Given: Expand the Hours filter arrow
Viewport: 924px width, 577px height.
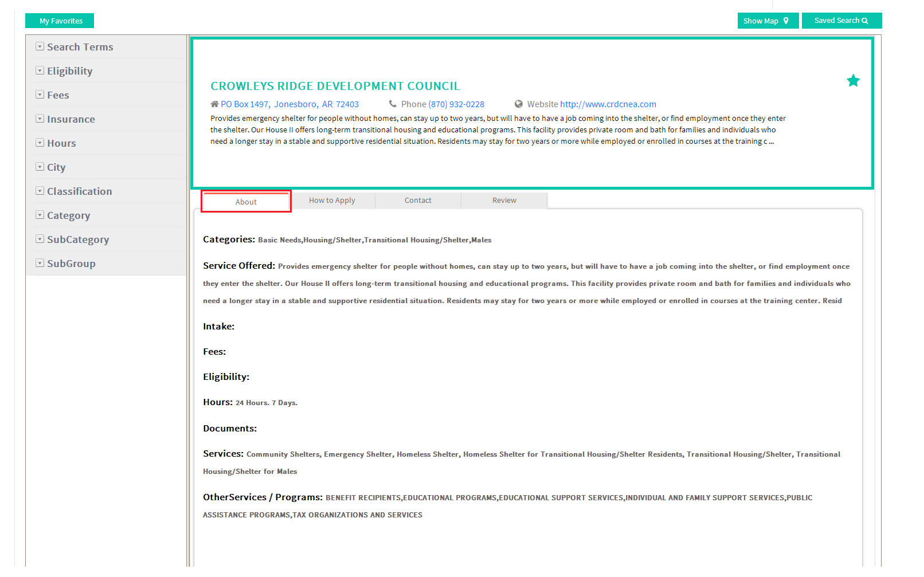Looking at the screenshot, I should [40, 143].
